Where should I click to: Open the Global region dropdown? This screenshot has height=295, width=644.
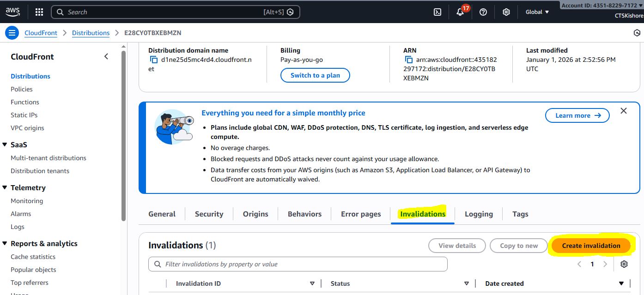[x=537, y=12]
